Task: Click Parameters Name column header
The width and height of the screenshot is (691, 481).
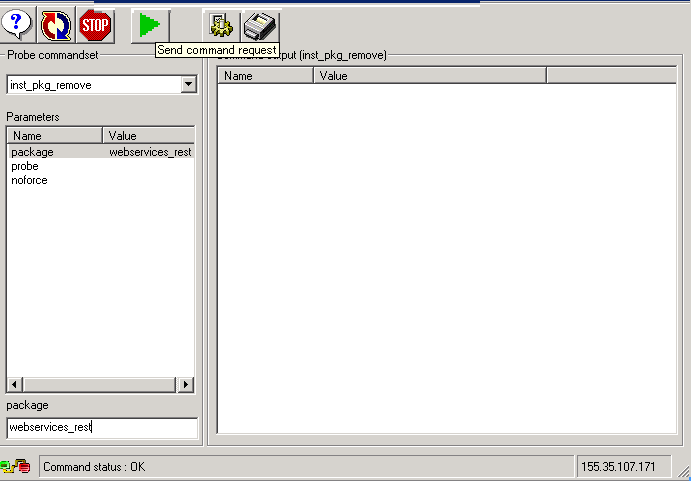Action: click(55, 136)
